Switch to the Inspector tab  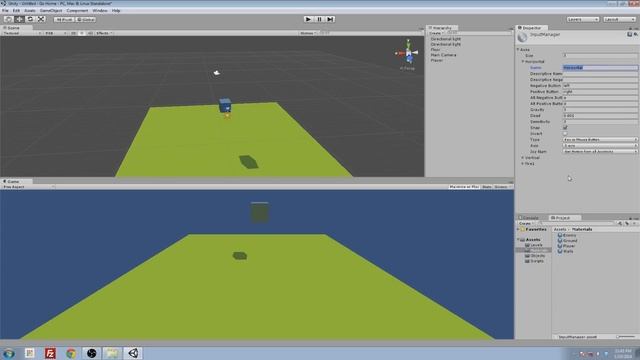tap(532, 28)
